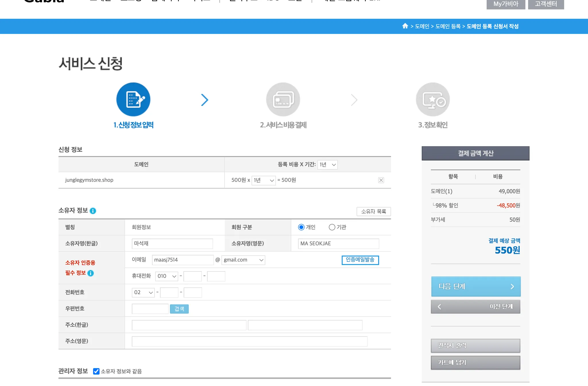Screen dimensions: 588x386
Task: Open the gmail.com email domain dropdown
Action: point(243,260)
